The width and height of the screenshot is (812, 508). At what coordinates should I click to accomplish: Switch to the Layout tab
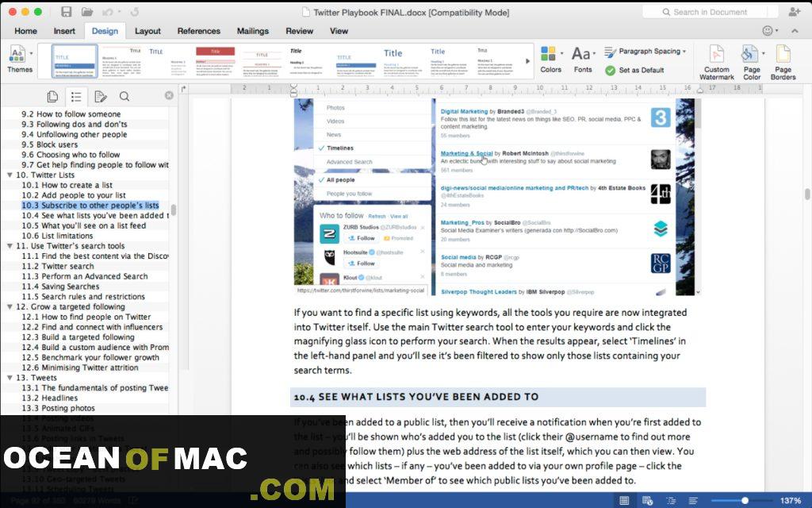click(x=147, y=31)
